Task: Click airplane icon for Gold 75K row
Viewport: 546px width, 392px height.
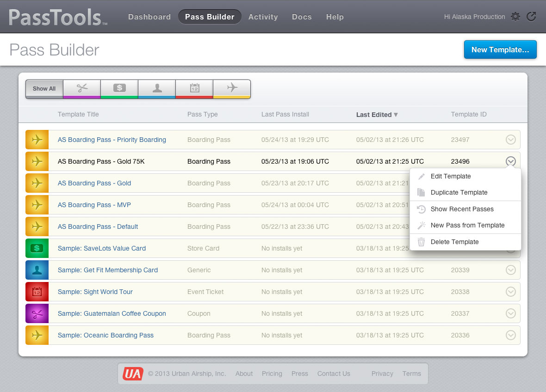Action: (x=37, y=161)
